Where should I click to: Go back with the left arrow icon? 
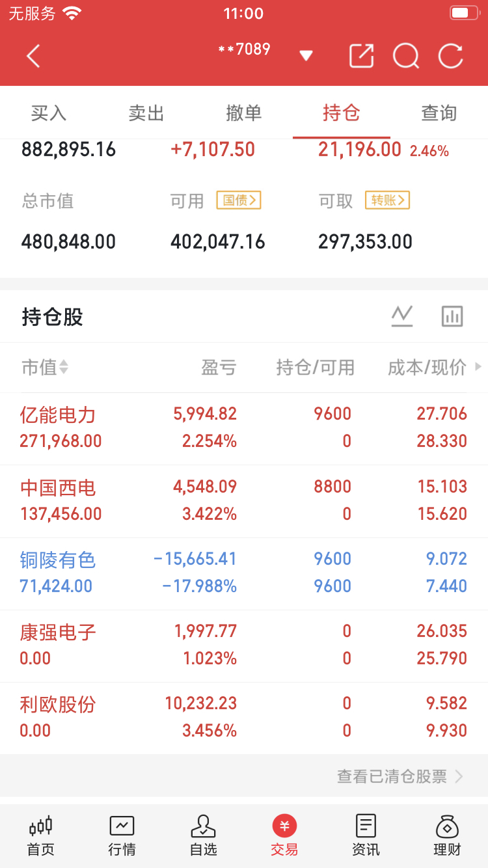[33, 56]
